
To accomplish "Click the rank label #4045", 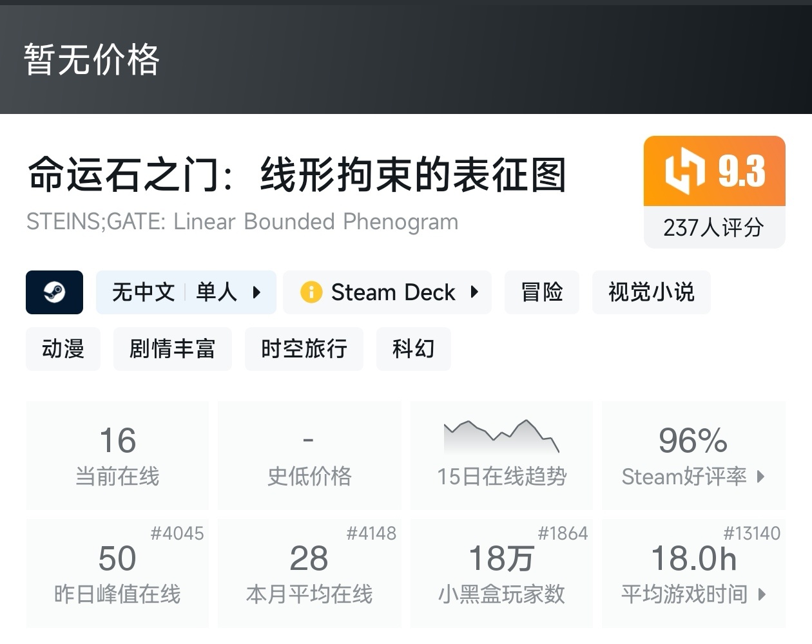I will pyautogui.click(x=177, y=533).
